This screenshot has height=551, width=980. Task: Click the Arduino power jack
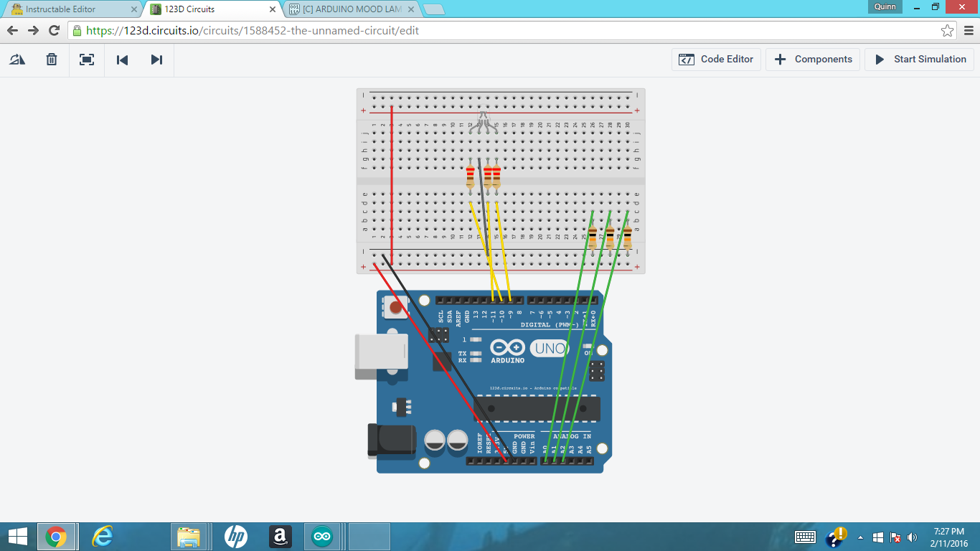click(391, 440)
